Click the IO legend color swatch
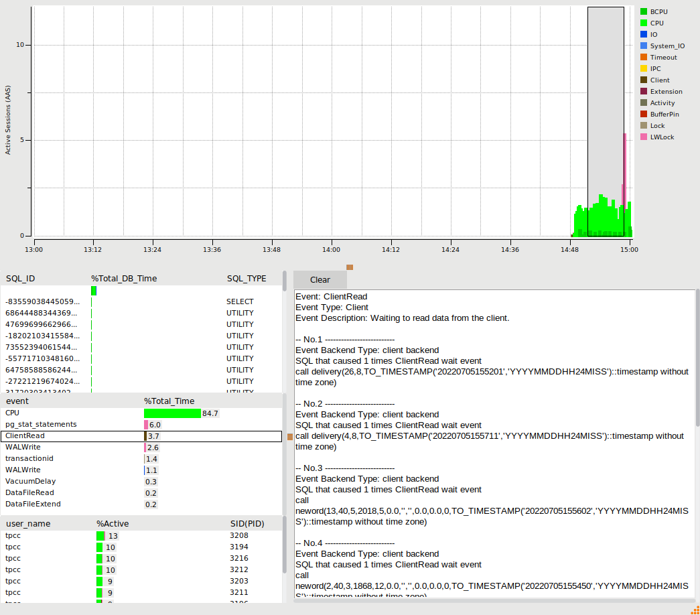 (643, 34)
